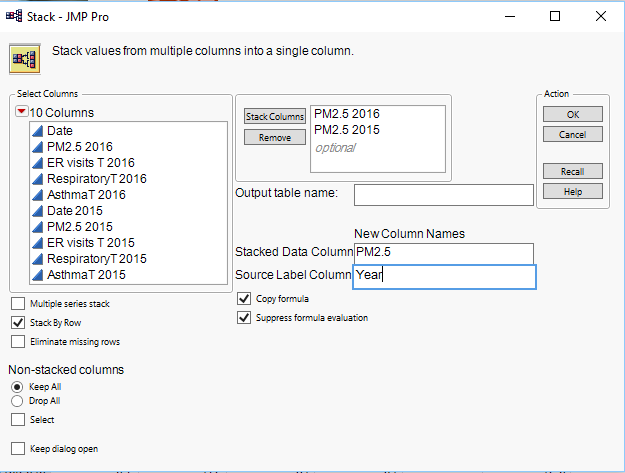Click the Output table name field
This screenshot has width=625, height=473.
[x=443, y=194]
